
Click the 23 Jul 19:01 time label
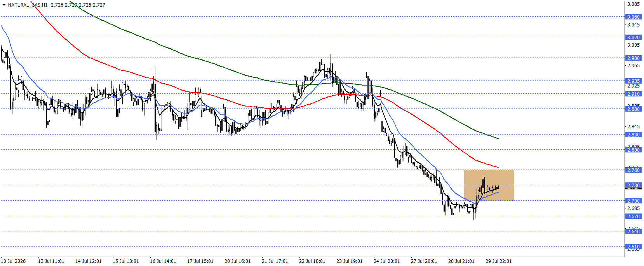tap(349, 261)
